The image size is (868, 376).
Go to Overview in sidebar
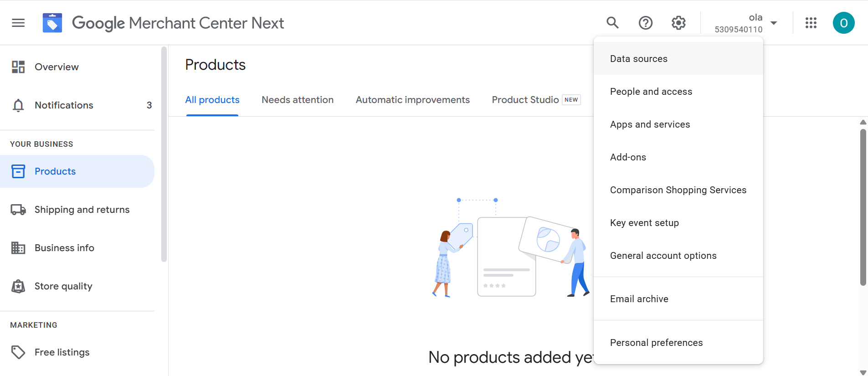(x=56, y=67)
